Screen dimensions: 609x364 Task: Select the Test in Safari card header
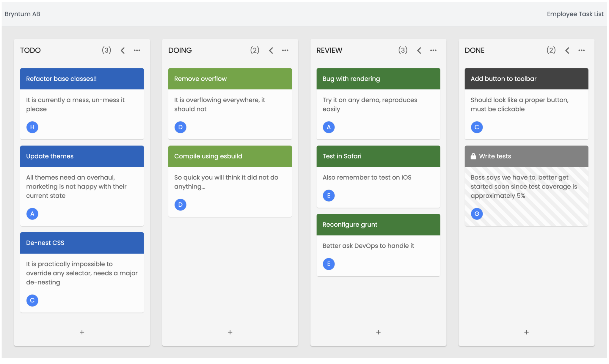pyautogui.click(x=378, y=156)
